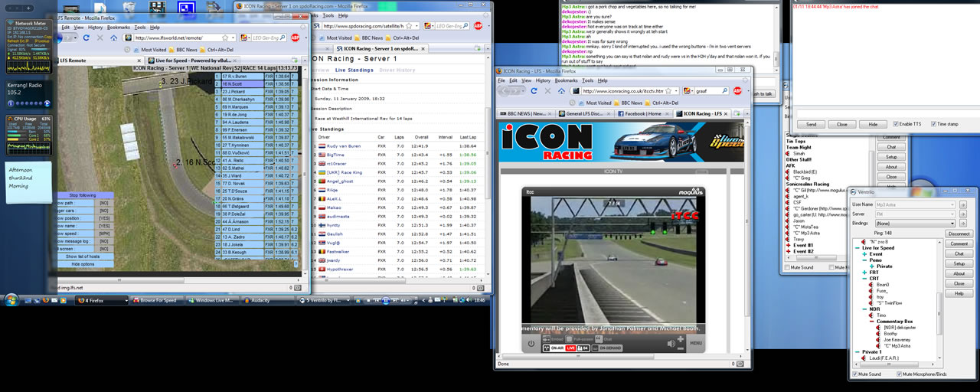Go to home page in LFS Remote window

pyautogui.click(x=113, y=37)
